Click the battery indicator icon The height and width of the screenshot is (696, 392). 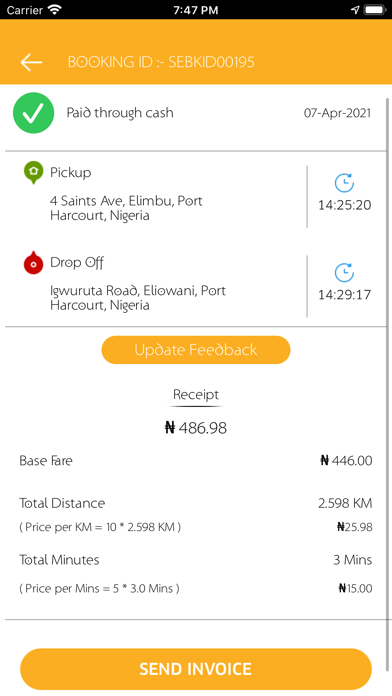tap(376, 10)
